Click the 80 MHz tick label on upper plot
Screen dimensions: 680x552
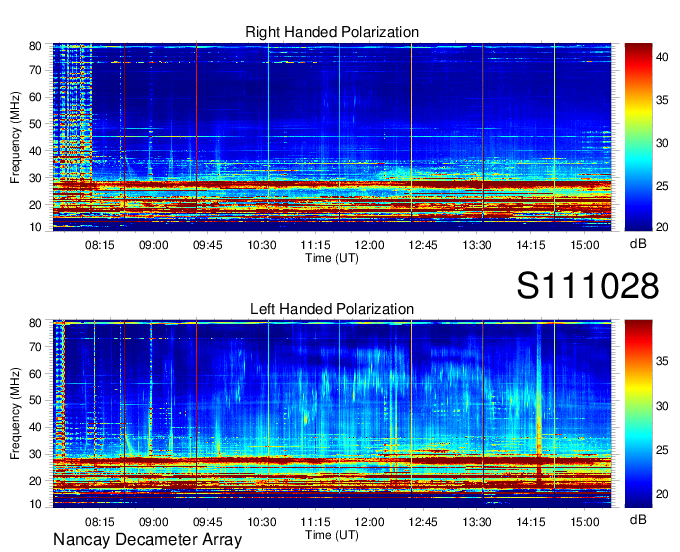click(x=35, y=46)
